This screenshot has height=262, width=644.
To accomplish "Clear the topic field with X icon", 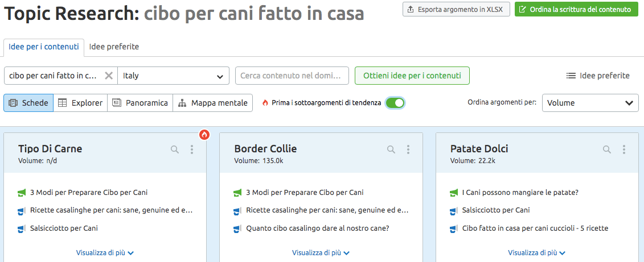I will click(109, 76).
